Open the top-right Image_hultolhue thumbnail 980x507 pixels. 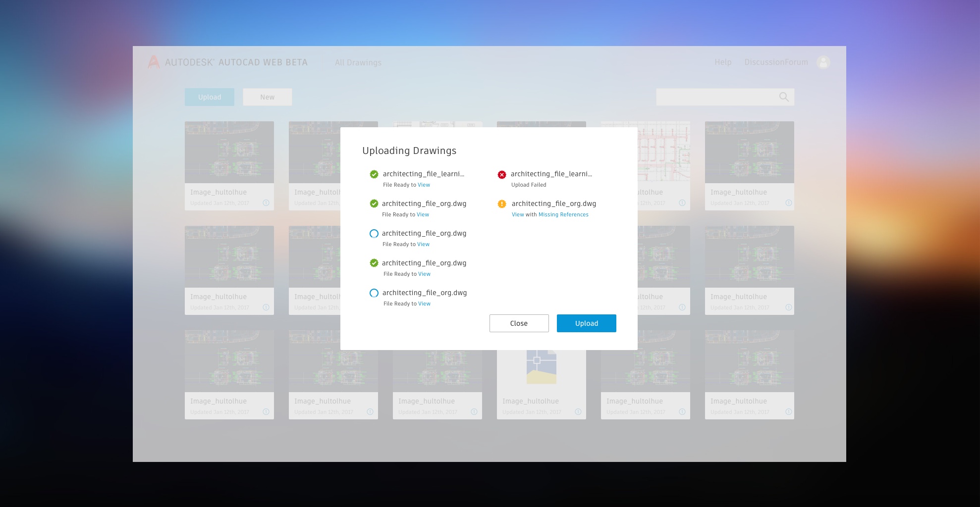coord(749,152)
